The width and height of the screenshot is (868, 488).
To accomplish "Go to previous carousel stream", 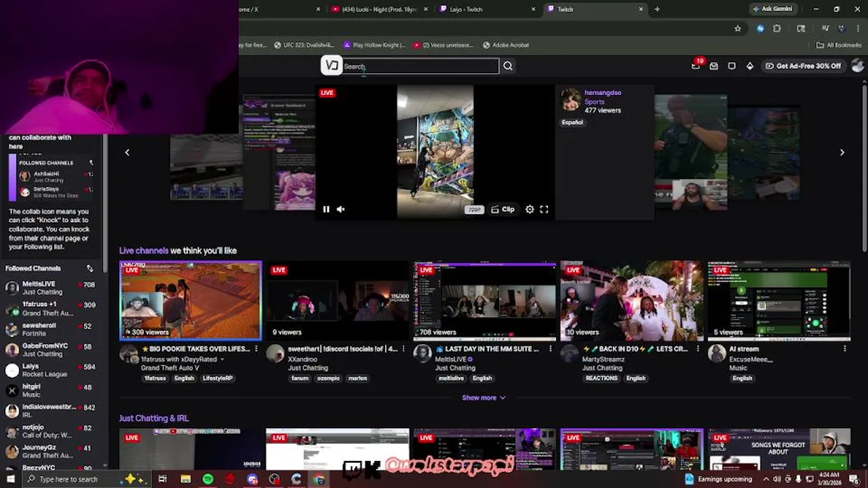I will [127, 152].
